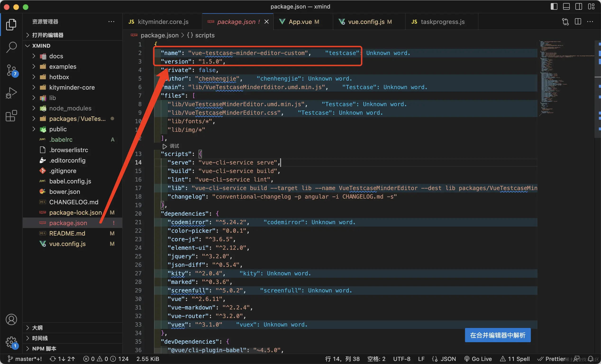Switch to the kityminder.core.js tab
The height and width of the screenshot is (364, 601).
point(163,22)
